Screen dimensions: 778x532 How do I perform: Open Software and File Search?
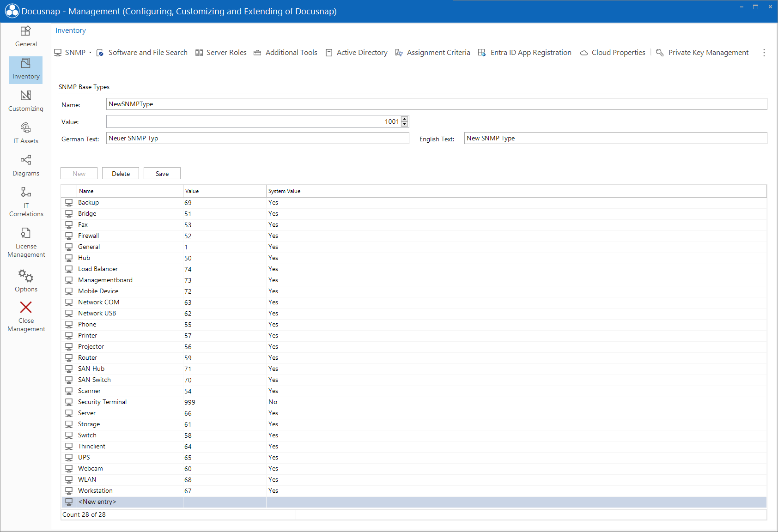click(x=142, y=53)
